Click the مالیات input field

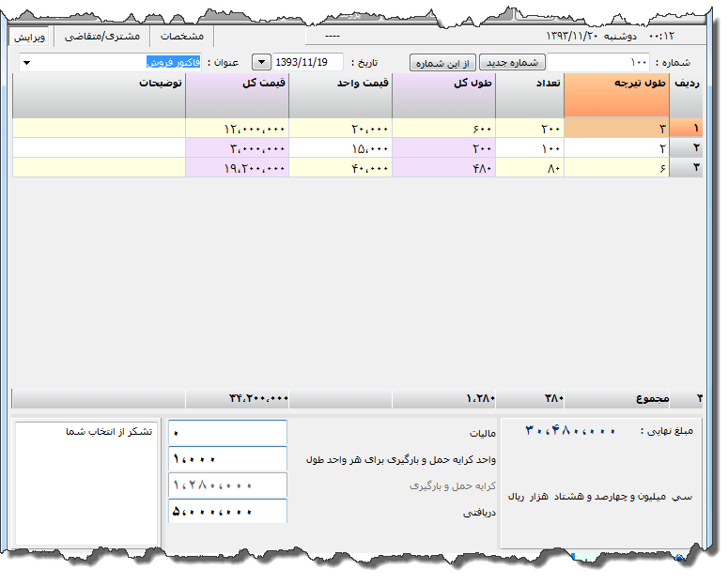(x=227, y=434)
